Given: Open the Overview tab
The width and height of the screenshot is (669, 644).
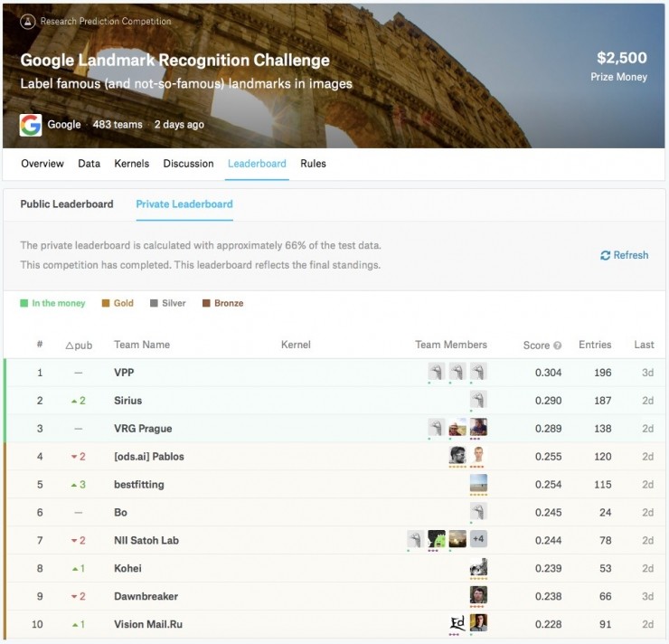Looking at the screenshot, I should pyautogui.click(x=42, y=164).
